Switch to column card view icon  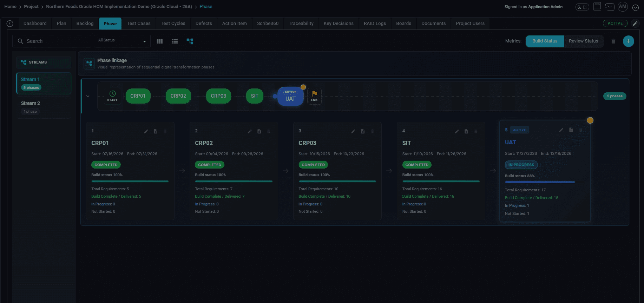click(x=160, y=41)
